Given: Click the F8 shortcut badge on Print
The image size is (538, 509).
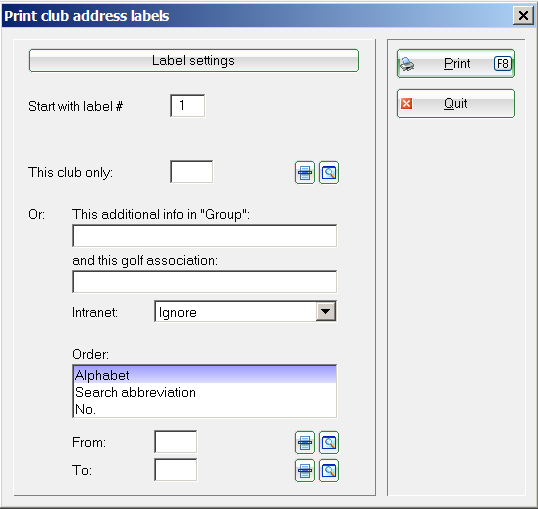Looking at the screenshot, I should (503, 63).
